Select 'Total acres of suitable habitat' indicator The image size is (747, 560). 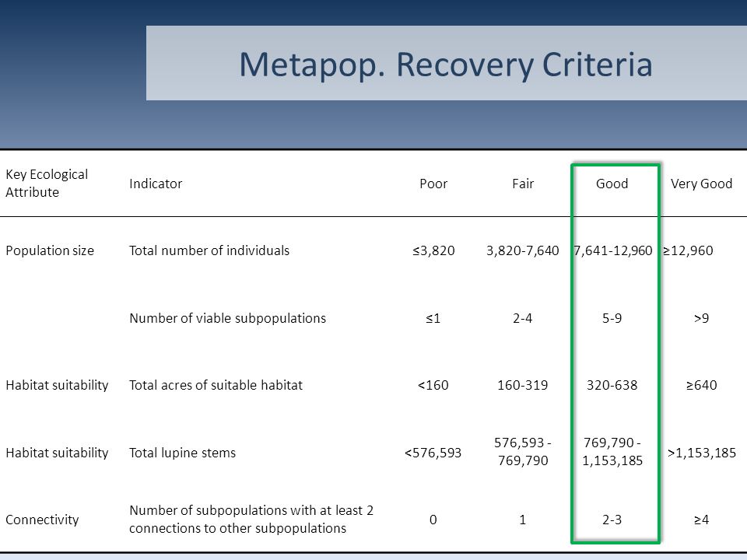(216, 385)
